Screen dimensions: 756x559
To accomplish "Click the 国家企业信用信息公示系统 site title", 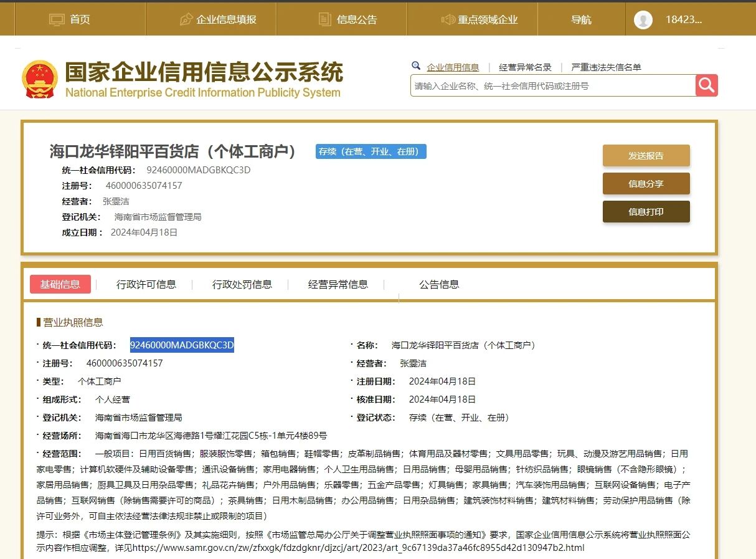I will coord(204,72).
